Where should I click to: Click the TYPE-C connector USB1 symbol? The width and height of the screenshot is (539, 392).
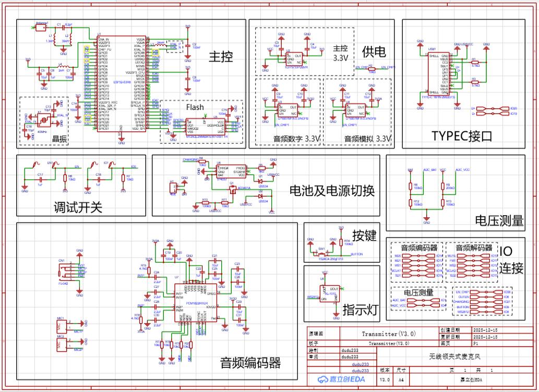pos(439,73)
